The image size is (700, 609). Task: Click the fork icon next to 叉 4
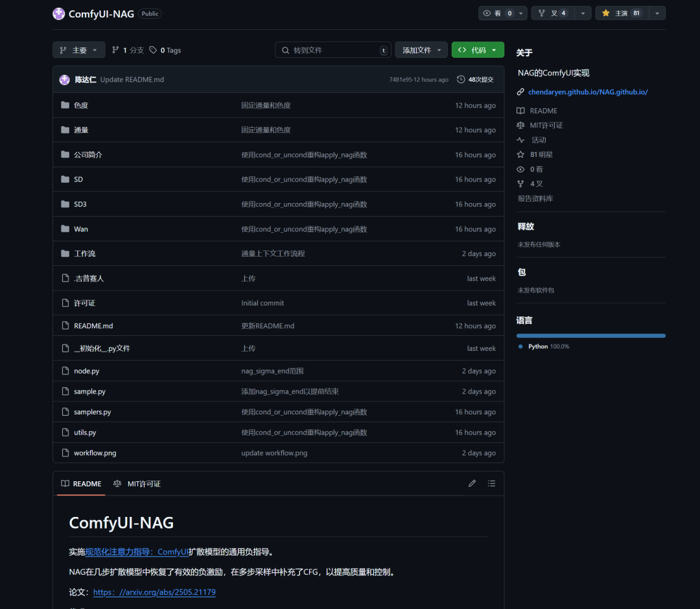coord(541,14)
